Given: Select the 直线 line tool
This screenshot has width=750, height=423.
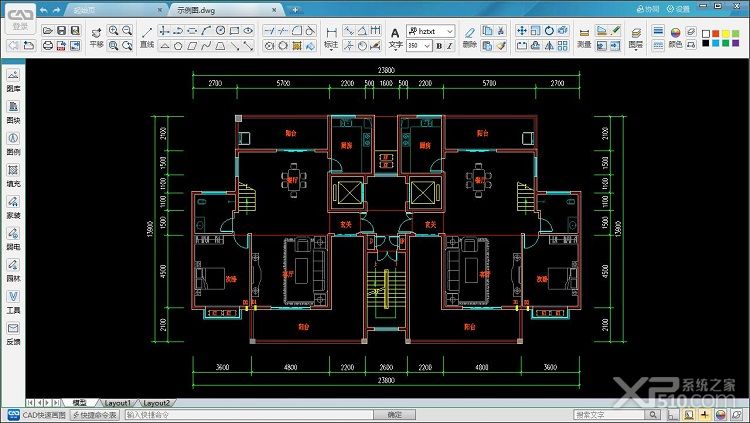Looking at the screenshot, I should tap(147, 38).
